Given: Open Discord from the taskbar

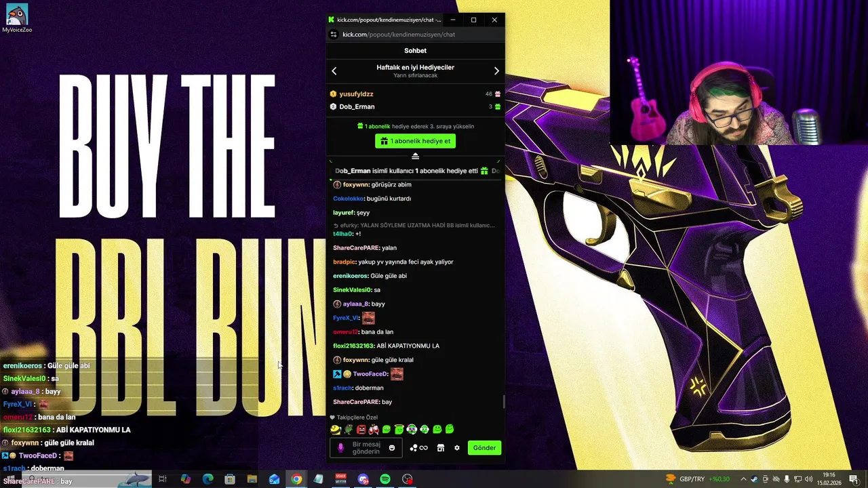Looking at the screenshot, I should coord(363,479).
